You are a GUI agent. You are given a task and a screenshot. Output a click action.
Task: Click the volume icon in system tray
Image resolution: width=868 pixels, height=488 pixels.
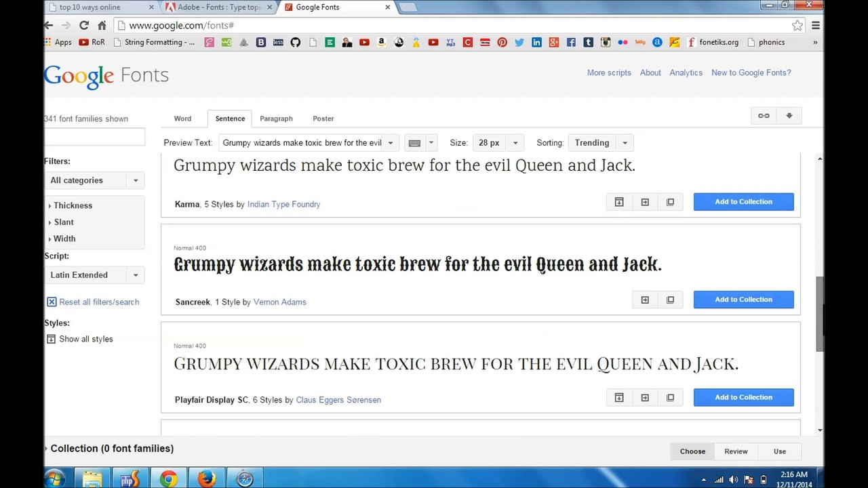(734, 480)
